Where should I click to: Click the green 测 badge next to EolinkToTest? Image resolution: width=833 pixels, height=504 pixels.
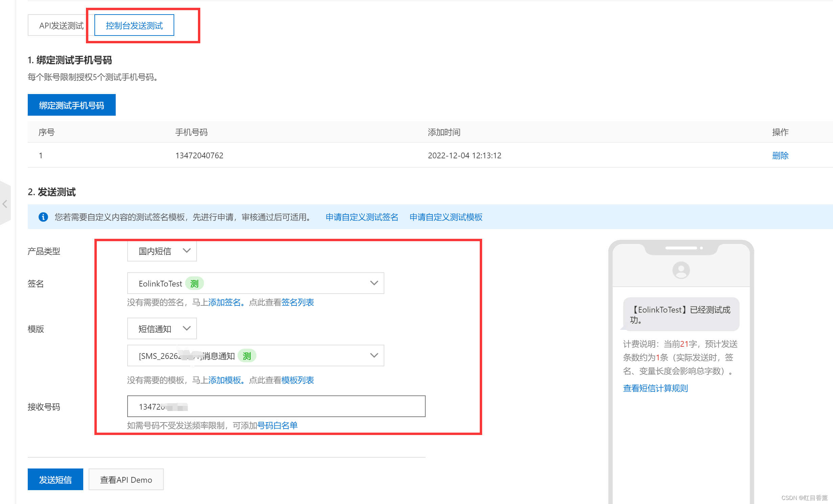(x=195, y=283)
